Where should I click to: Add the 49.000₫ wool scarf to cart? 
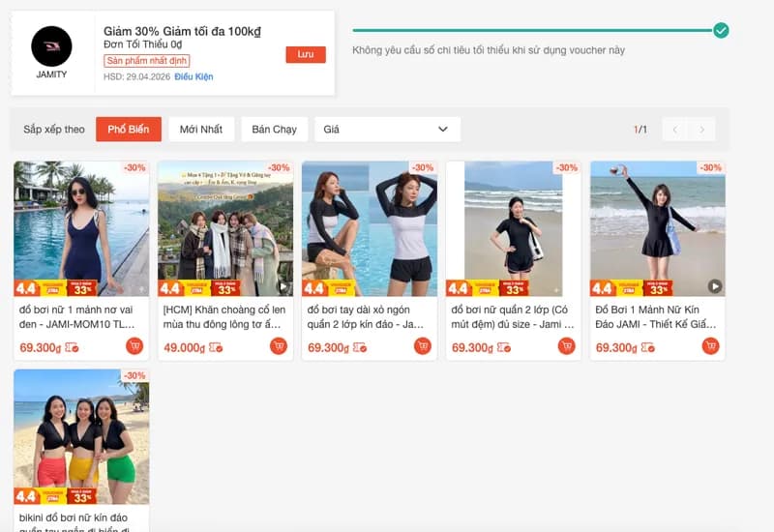(279, 346)
